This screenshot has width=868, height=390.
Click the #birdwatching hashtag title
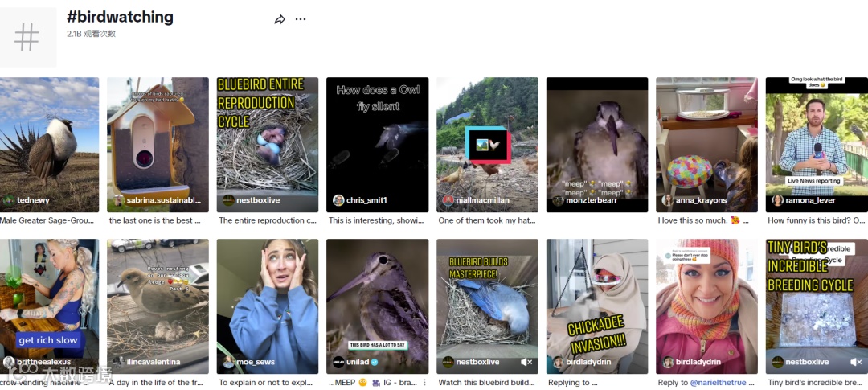click(120, 17)
